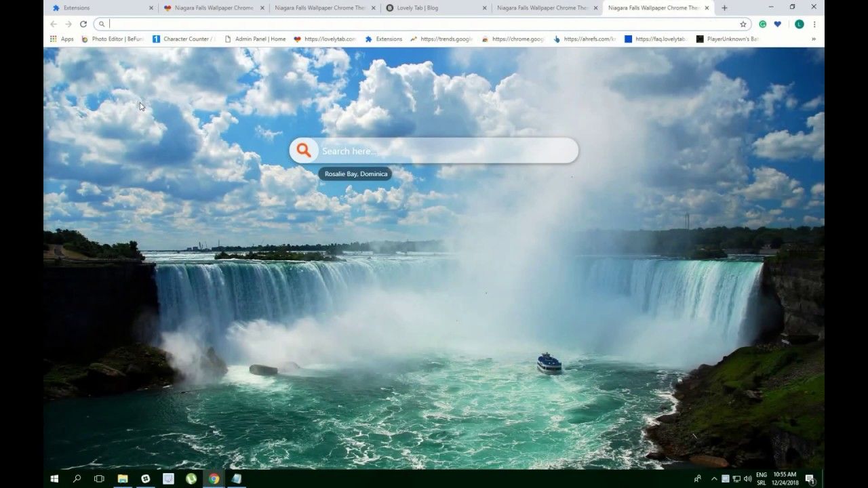Viewport: 868px width, 488px height.
Task: Open the Windows Start menu
Action: tap(54, 479)
